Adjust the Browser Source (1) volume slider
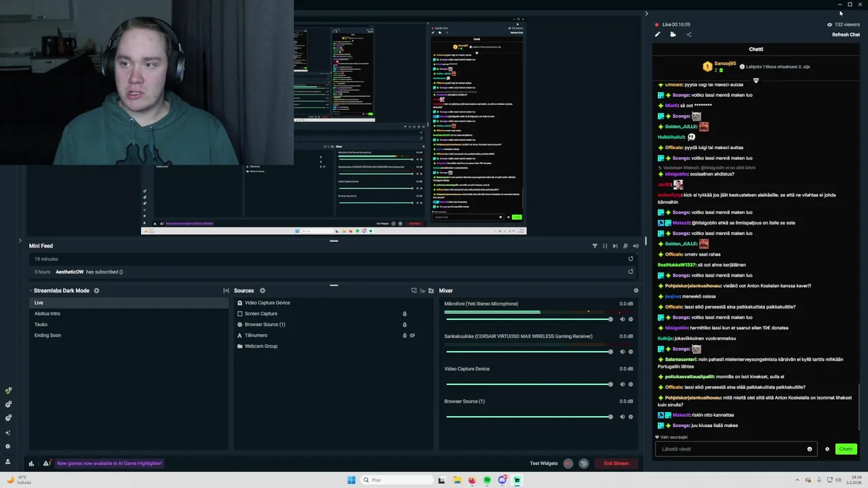Image resolution: width=868 pixels, height=488 pixels. [x=529, y=417]
